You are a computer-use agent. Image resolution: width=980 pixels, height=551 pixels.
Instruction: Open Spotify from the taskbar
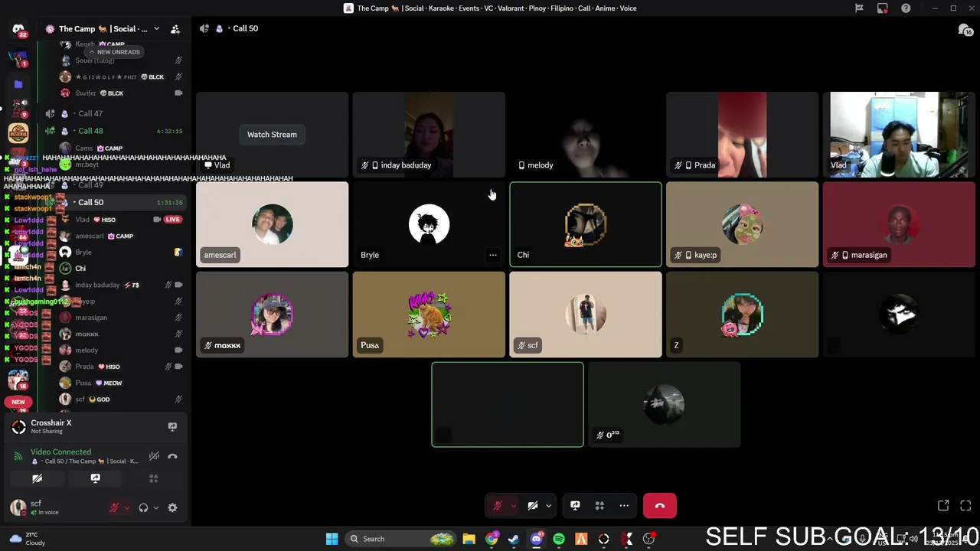559,539
